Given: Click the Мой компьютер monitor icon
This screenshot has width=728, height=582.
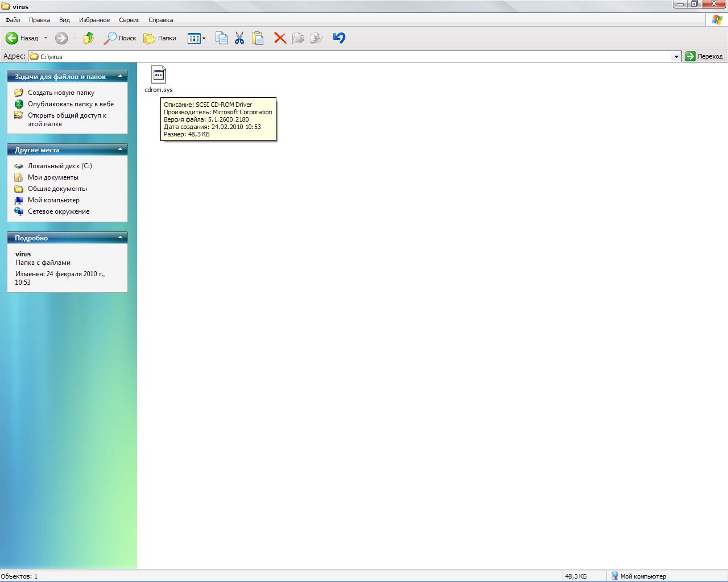Looking at the screenshot, I should click(19, 200).
